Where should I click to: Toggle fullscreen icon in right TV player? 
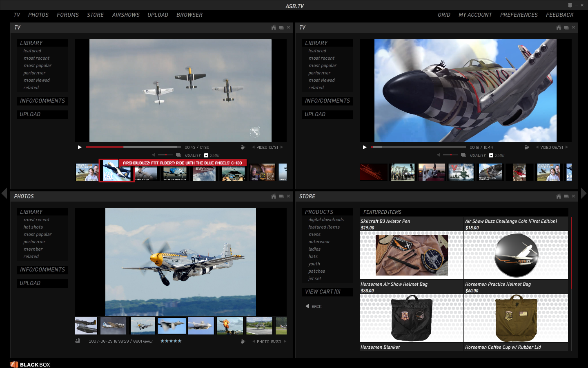[x=463, y=155]
